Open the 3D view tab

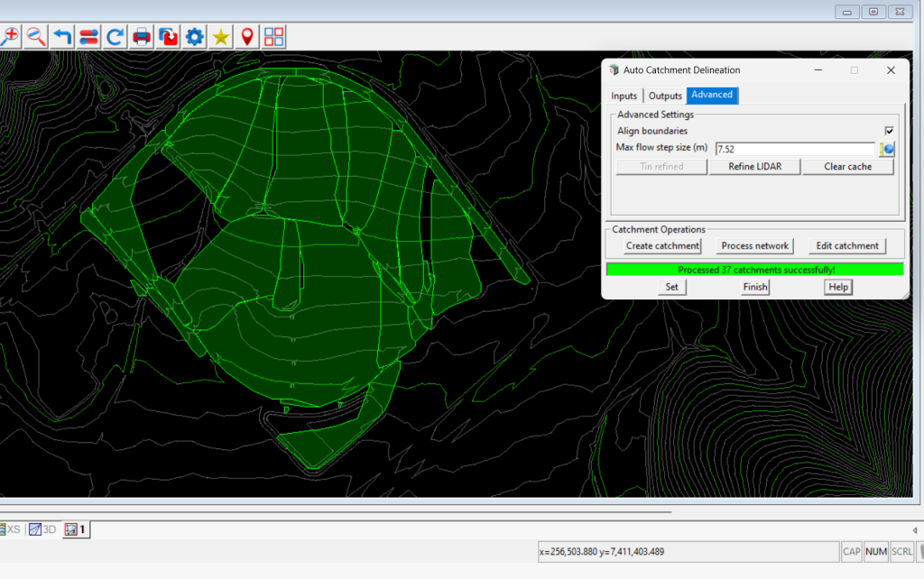(x=42, y=529)
